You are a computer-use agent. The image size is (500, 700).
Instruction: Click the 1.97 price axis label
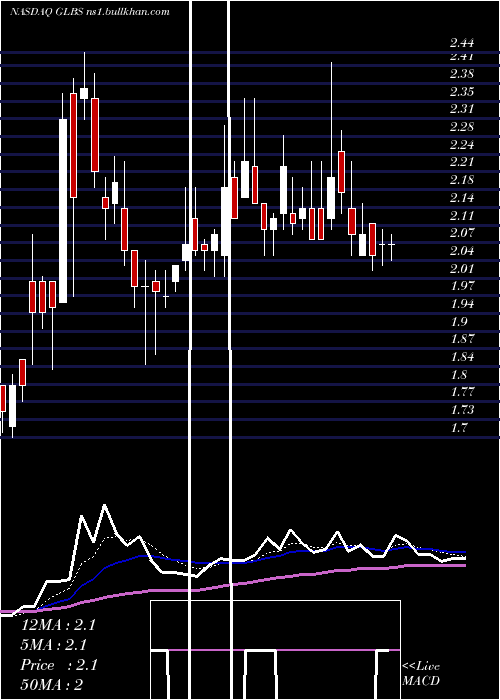click(x=462, y=286)
